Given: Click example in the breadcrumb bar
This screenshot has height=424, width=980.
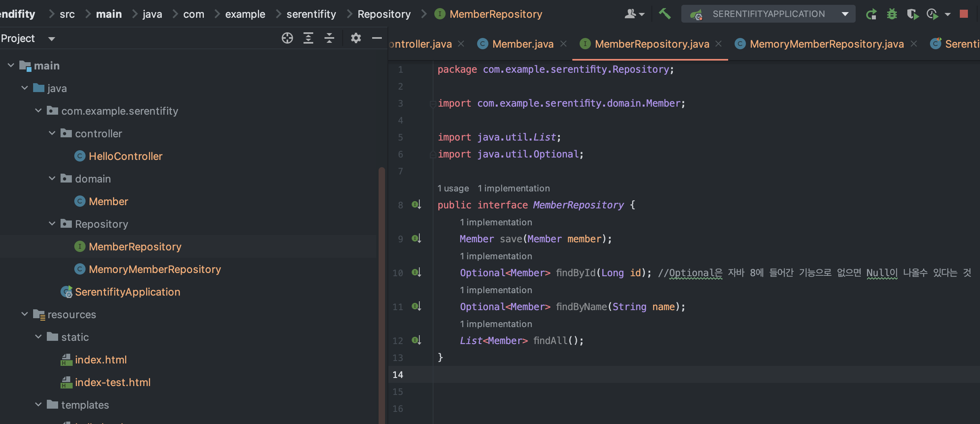Looking at the screenshot, I should [x=245, y=14].
